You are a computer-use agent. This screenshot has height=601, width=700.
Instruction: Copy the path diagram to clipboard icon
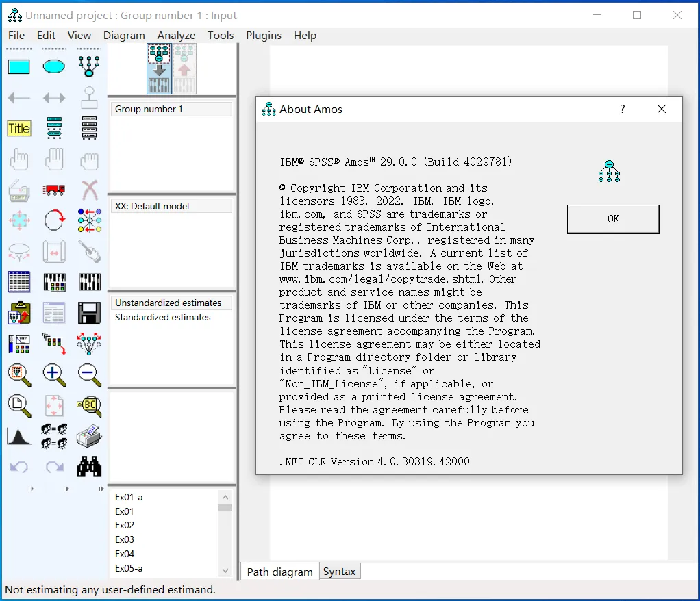18,313
